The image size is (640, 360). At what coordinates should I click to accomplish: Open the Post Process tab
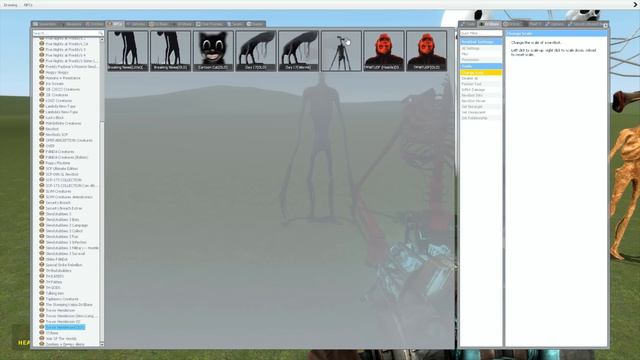(x=209, y=24)
